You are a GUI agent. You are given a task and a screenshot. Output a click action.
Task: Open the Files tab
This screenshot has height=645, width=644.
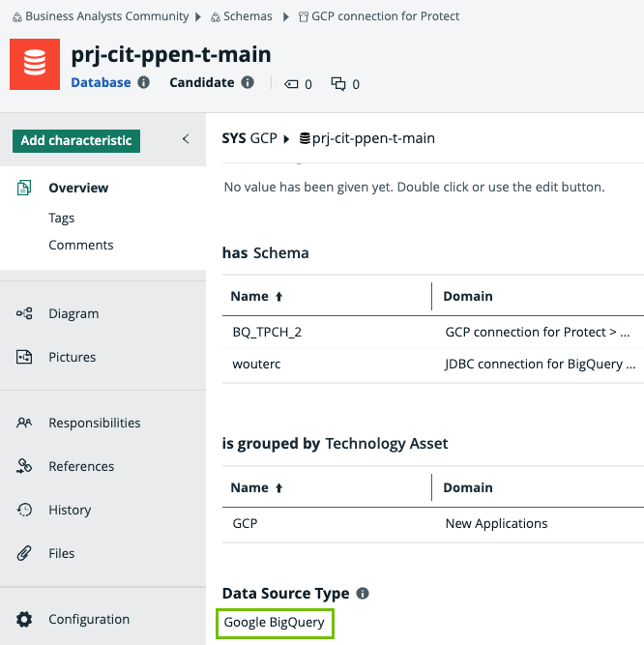(62, 553)
